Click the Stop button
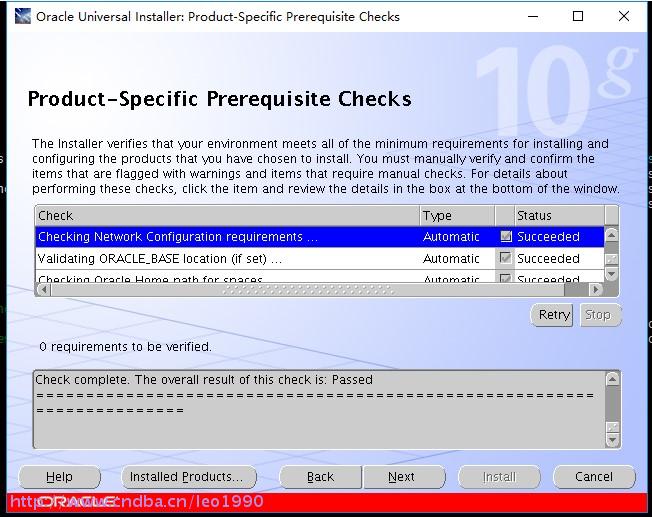Viewport: 652px width, 517px height. click(600, 315)
